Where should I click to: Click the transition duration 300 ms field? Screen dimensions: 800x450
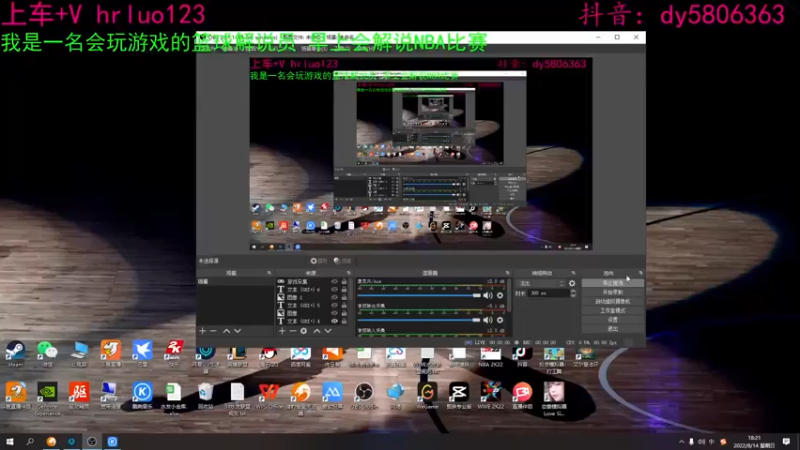[548, 293]
